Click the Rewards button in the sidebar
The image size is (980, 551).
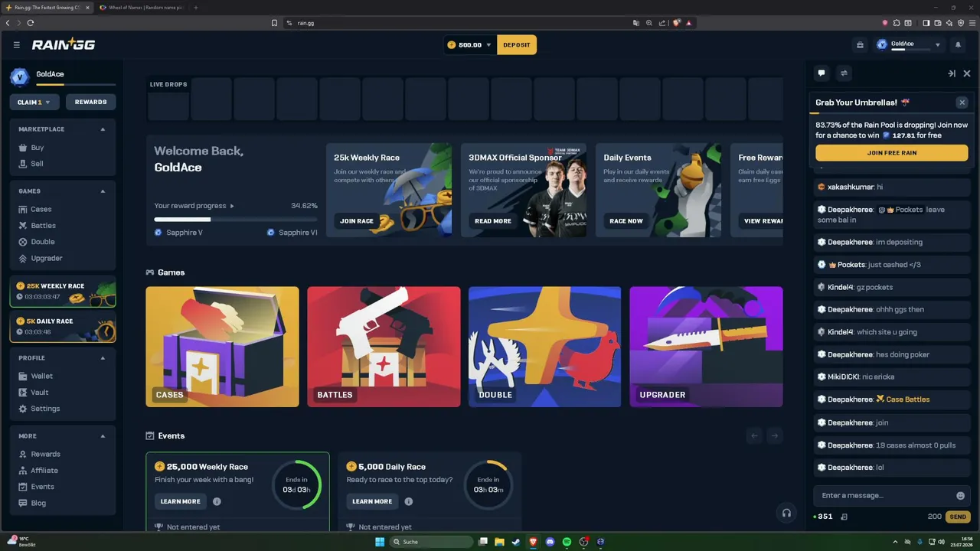click(90, 102)
